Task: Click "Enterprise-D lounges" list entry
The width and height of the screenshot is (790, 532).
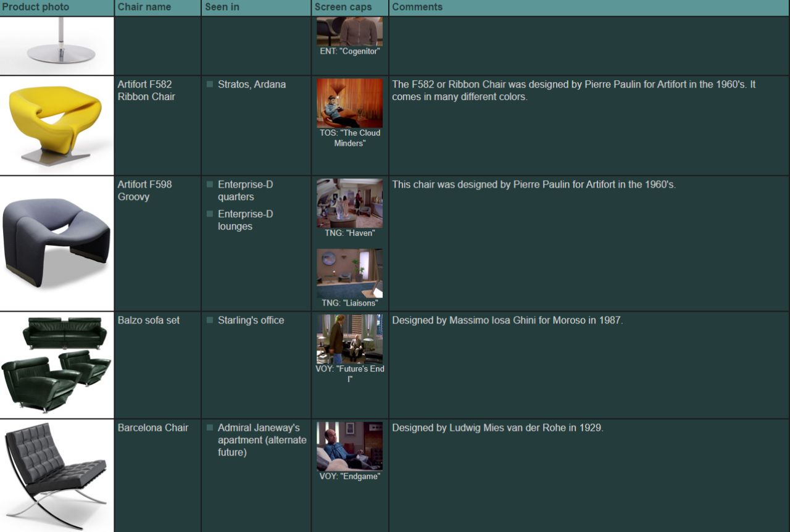Action: point(245,220)
